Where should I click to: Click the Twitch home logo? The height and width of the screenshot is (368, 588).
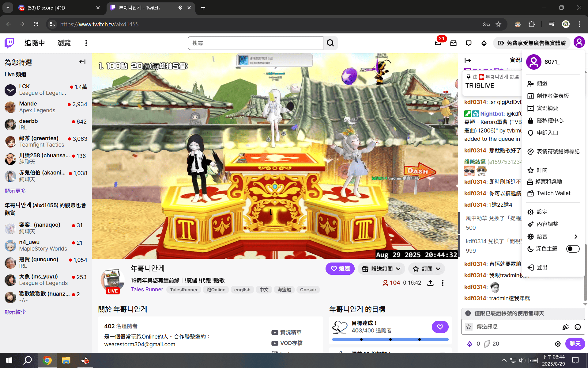9,43
